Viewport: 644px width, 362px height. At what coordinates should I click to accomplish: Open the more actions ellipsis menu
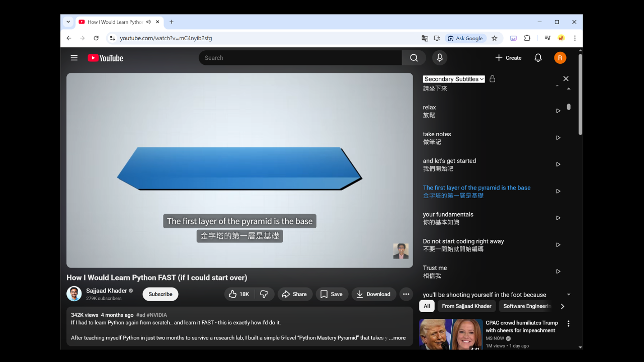[x=406, y=294]
